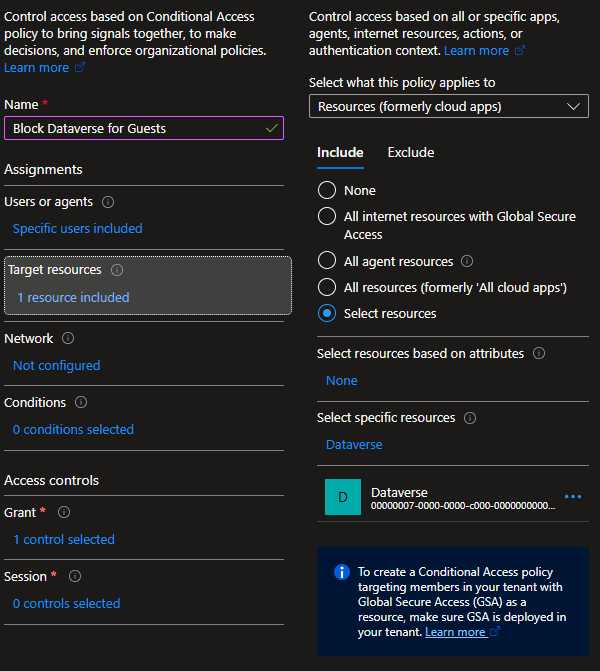Select All resources (formerly 'All cloud apps')
The height and width of the screenshot is (671, 600).
click(327, 287)
